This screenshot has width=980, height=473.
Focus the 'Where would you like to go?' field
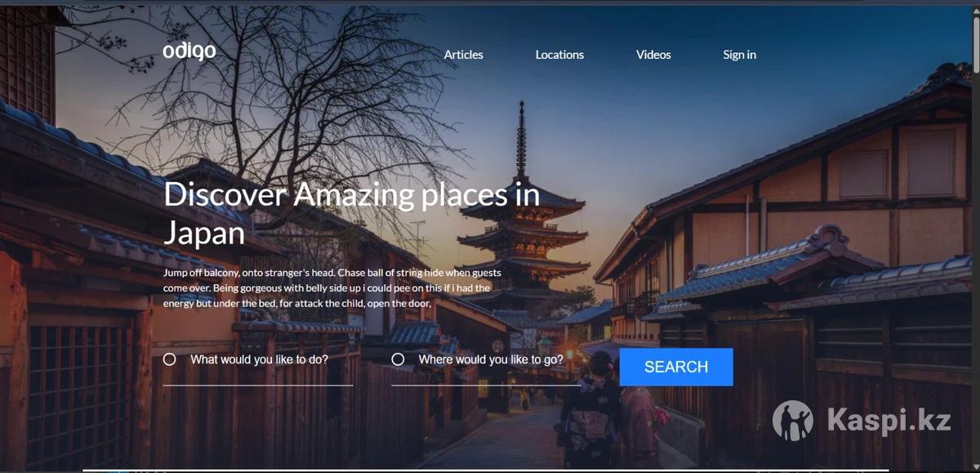click(x=490, y=359)
